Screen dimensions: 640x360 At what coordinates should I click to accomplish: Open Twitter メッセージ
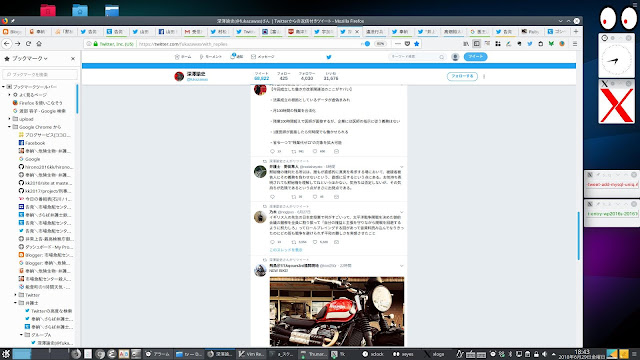click(262, 57)
